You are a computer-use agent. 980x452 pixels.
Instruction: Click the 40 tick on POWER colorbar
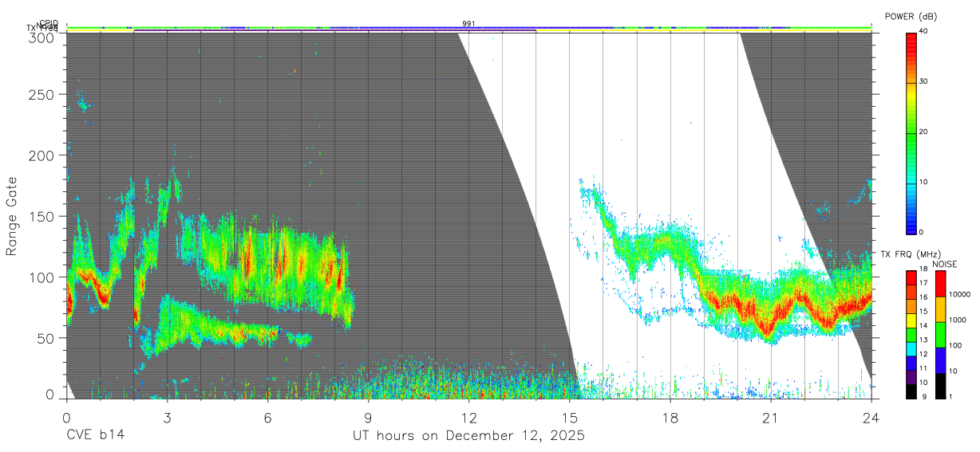click(x=925, y=31)
